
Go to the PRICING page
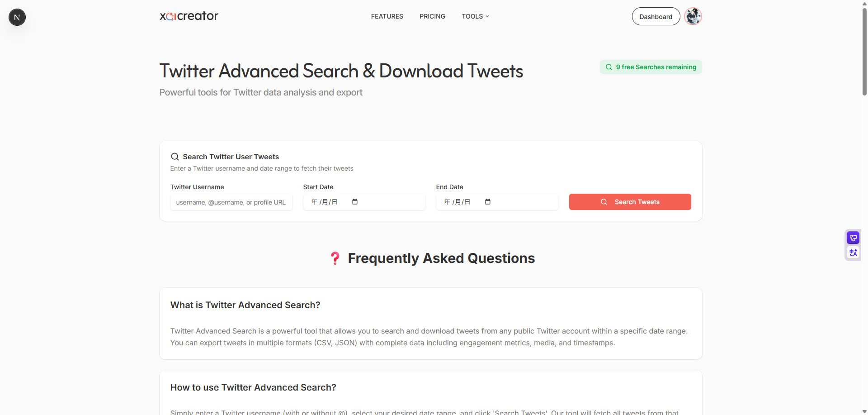pos(432,16)
